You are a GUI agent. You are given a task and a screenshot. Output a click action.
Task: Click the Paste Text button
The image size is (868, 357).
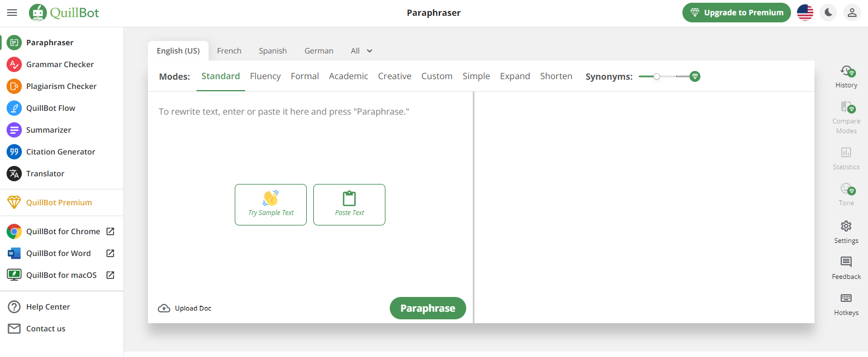pyautogui.click(x=349, y=205)
